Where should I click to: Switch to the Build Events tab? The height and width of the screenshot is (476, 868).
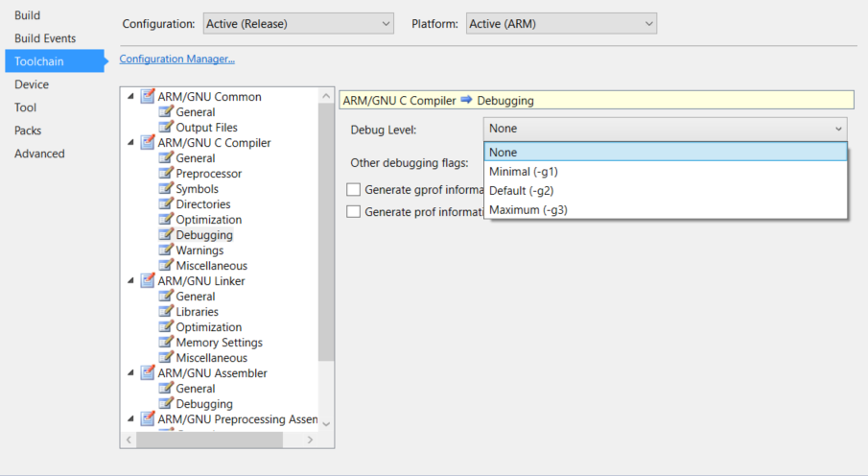[45, 38]
